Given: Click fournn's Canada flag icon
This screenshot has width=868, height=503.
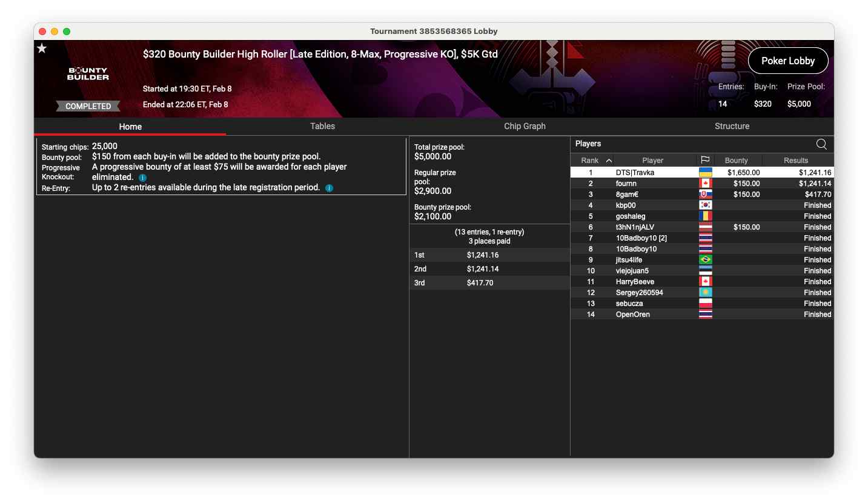Looking at the screenshot, I should pyautogui.click(x=705, y=184).
